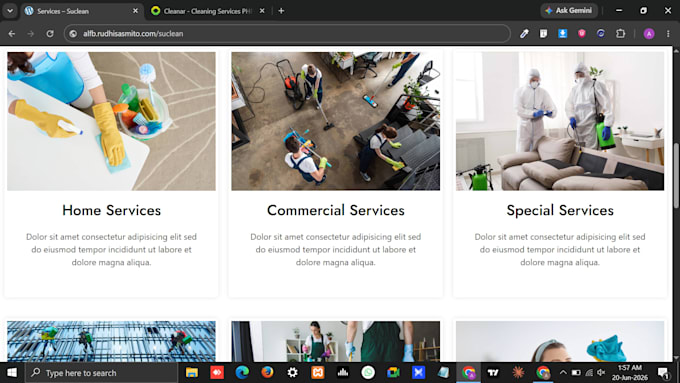Open the Home Services gloves cleaning image
Viewport: 680px width, 383px height.
pos(111,121)
